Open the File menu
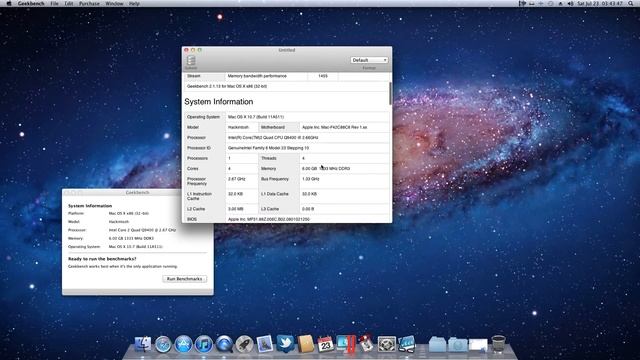 pyautogui.click(x=54, y=4)
